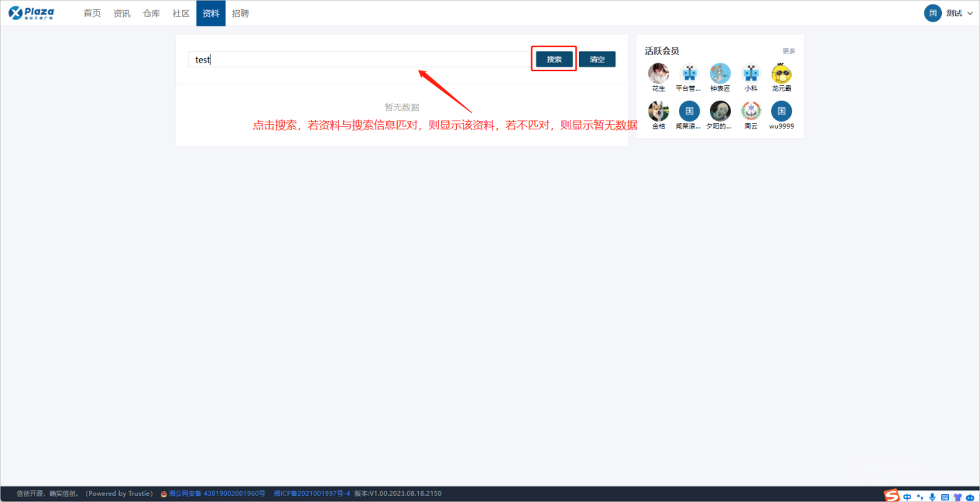Open the 招聘 navigation tab
Viewport: 980px width, 502px height.
[x=241, y=13]
